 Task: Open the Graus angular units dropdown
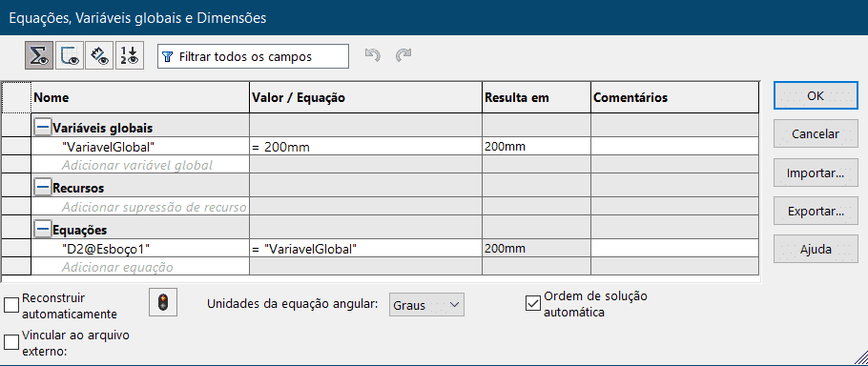click(x=426, y=305)
